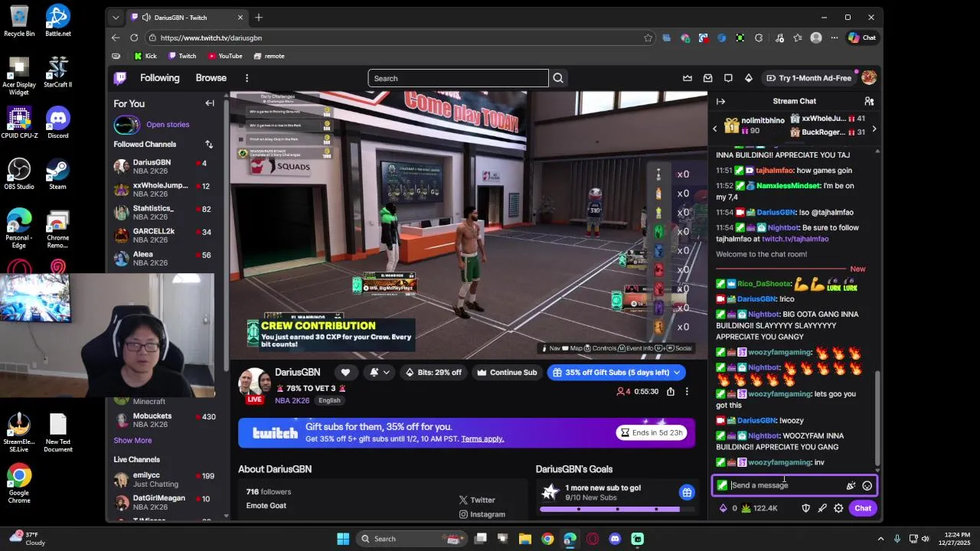
Task: Click Bits: 29% off button
Action: click(x=434, y=373)
